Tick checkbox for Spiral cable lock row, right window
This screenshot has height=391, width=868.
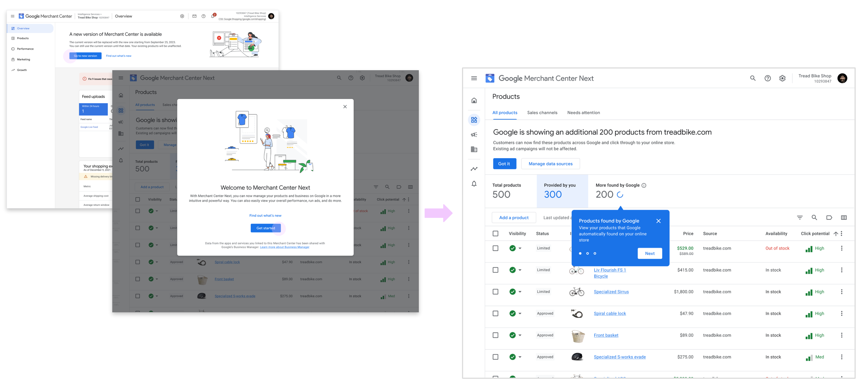495,313
